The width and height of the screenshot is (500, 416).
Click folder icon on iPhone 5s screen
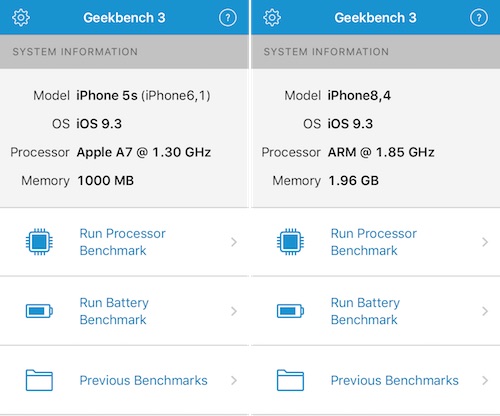(x=39, y=380)
